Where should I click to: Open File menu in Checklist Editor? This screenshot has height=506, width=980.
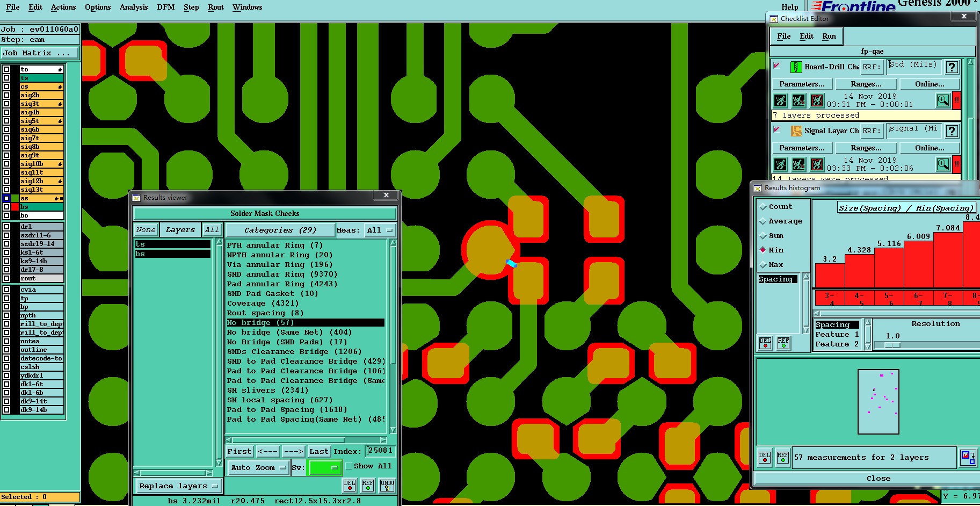tap(784, 36)
